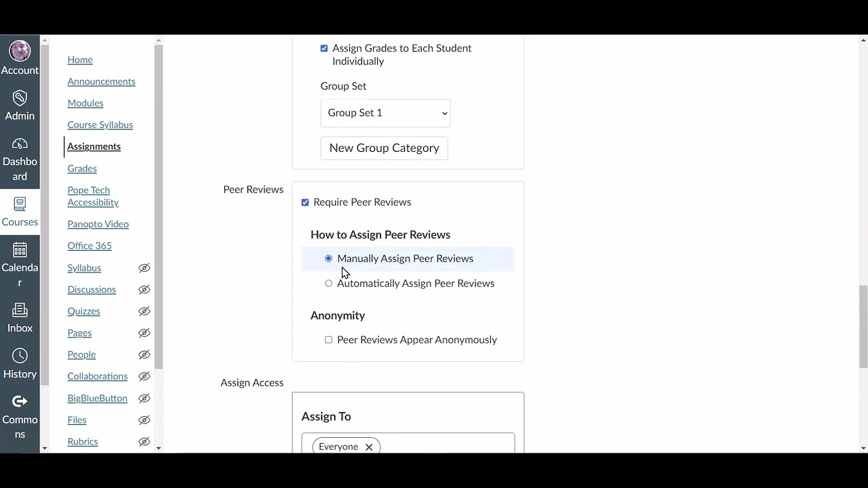
Task: Remove the Everyone assignee tag
Action: click(369, 447)
